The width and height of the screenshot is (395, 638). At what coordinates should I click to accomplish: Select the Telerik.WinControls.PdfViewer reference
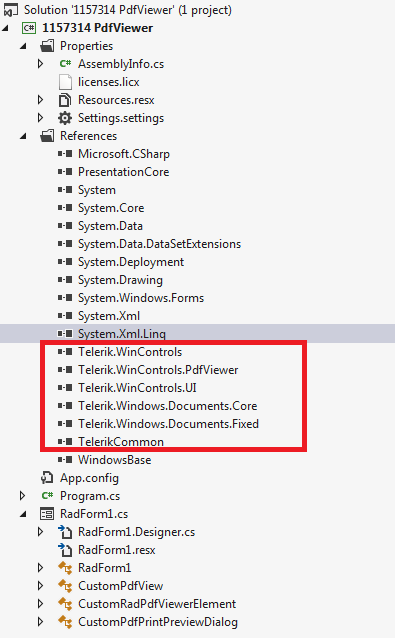[x=158, y=370]
